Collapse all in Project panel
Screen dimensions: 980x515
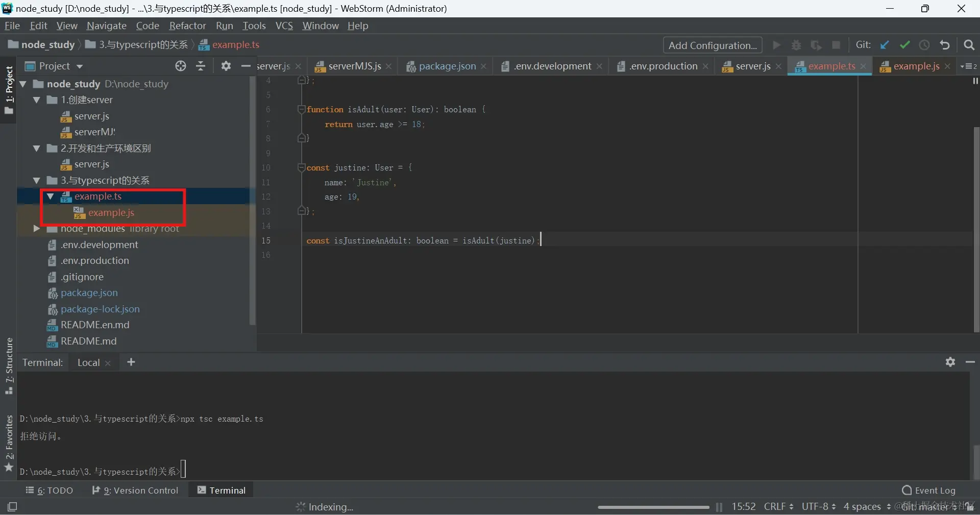pyautogui.click(x=201, y=66)
